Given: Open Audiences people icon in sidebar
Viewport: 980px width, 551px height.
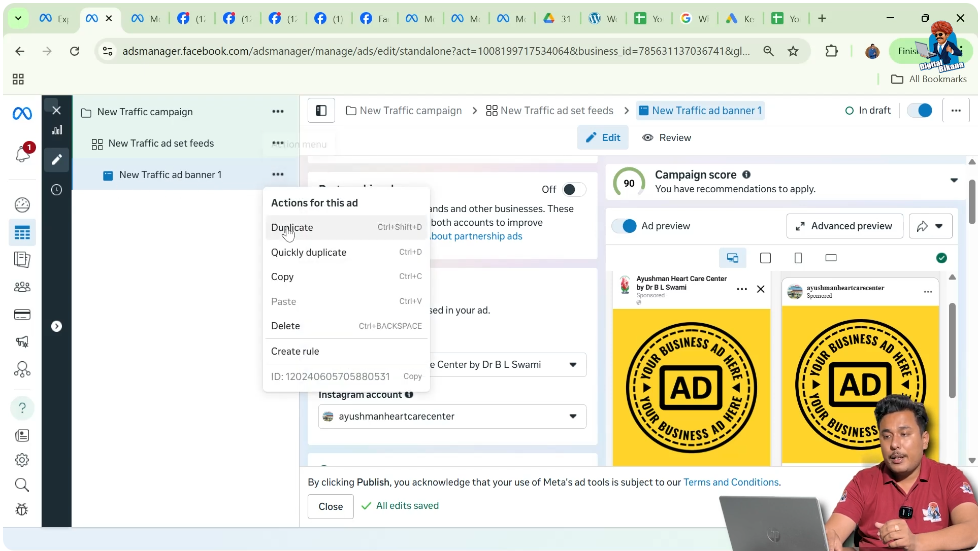Looking at the screenshot, I should (22, 287).
